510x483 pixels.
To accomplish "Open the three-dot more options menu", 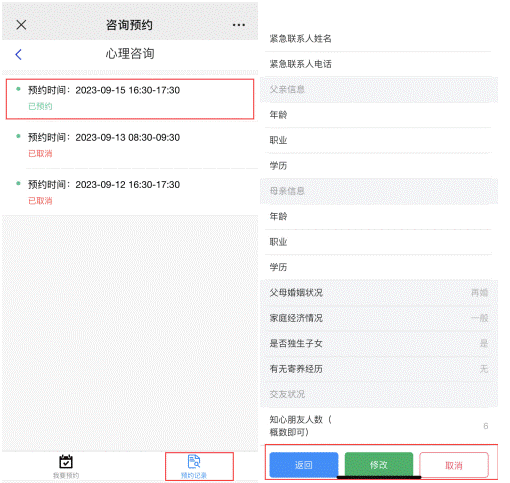I will point(239,25).
